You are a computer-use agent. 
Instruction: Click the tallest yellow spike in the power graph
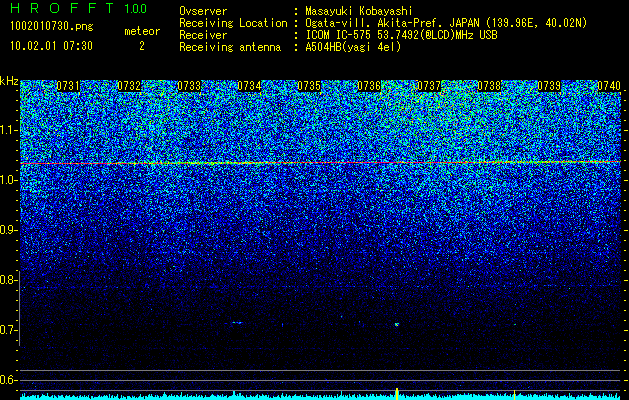pyautogui.click(x=397, y=394)
